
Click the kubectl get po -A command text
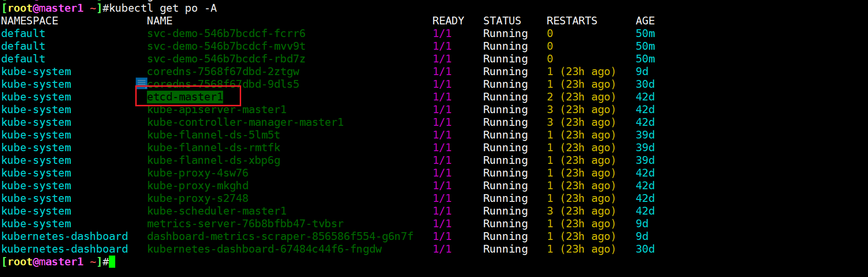pos(163,8)
